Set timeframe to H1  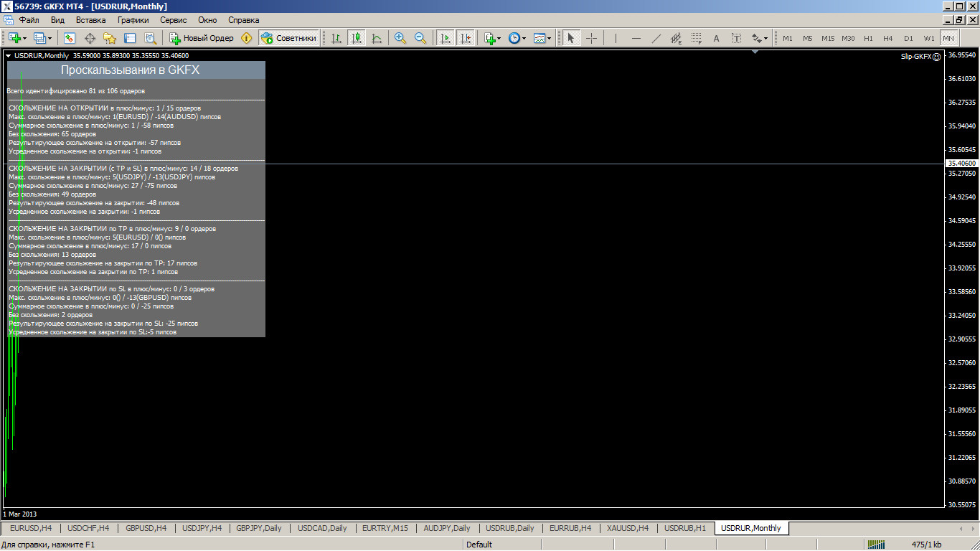coord(868,38)
